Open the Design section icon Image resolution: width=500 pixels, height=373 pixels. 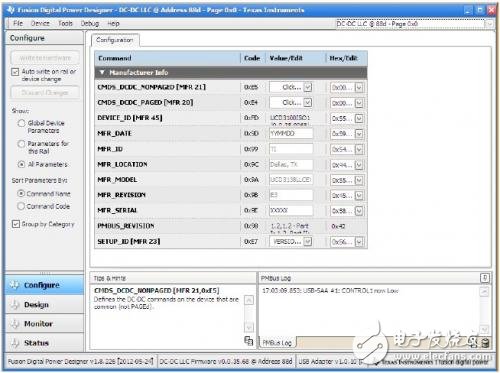coord(15,304)
